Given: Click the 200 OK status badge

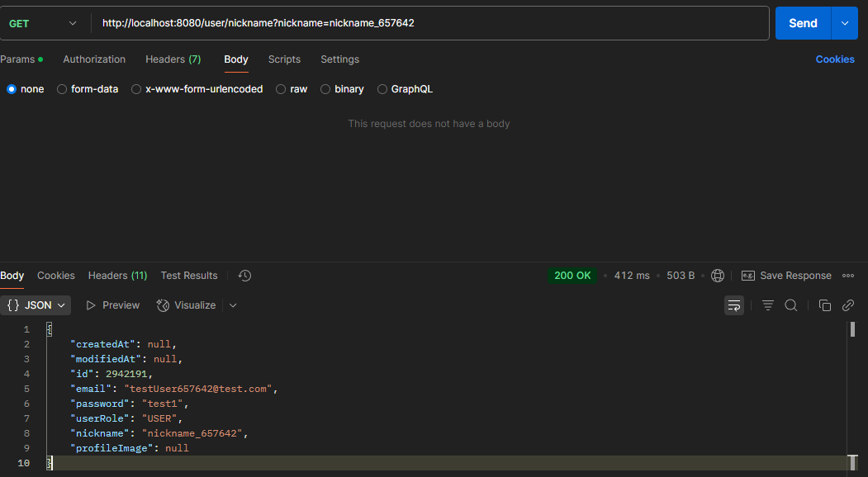Looking at the screenshot, I should pos(572,276).
